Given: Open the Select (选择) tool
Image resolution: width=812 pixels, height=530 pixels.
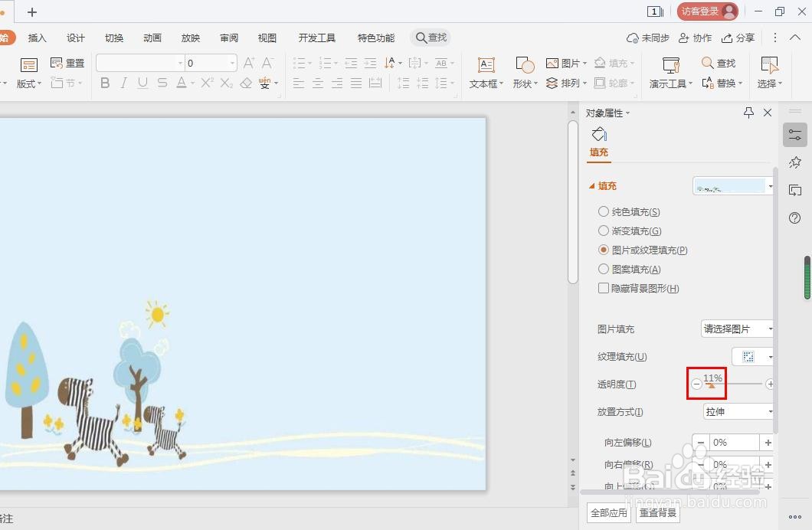Looking at the screenshot, I should (769, 73).
